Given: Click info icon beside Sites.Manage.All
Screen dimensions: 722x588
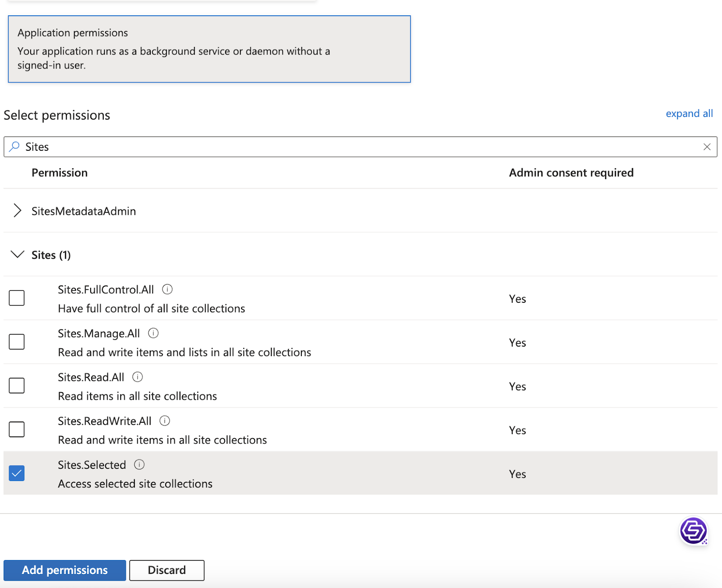Looking at the screenshot, I should (153, 333).
